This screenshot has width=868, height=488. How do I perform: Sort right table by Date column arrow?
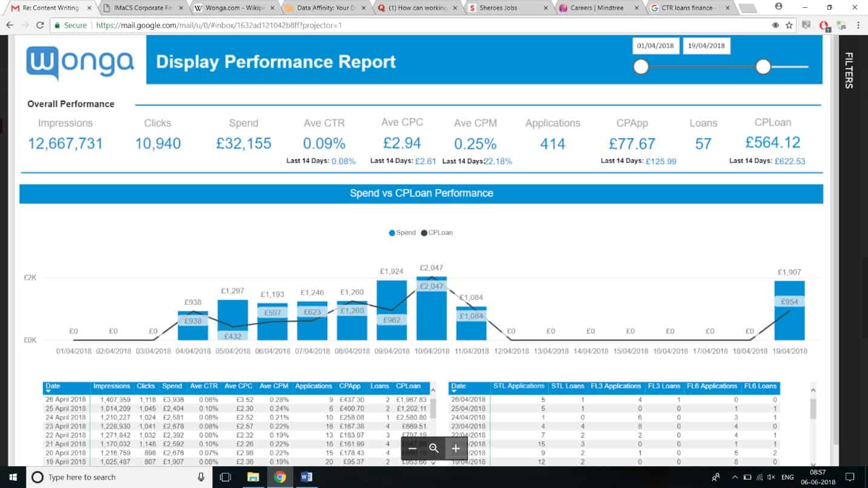coord(455,392)
